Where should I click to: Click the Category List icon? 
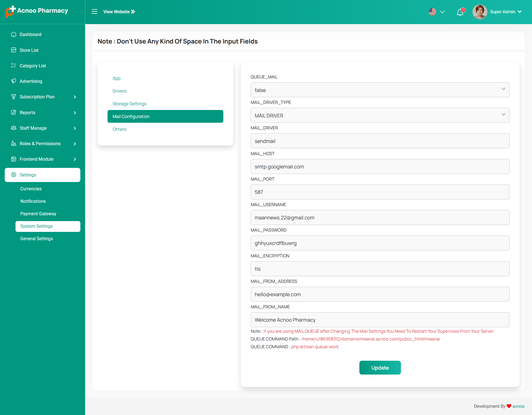(14, 66)
